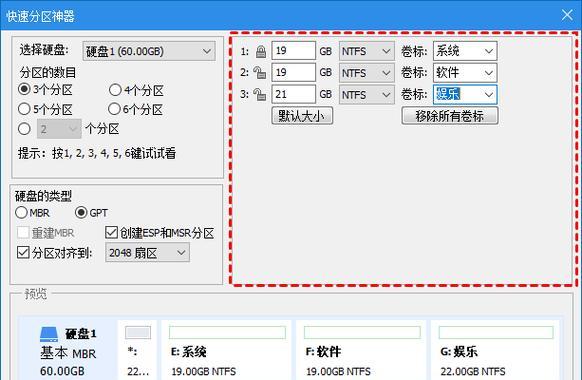
Task: Click the lock icon for partition 1
Action: tap(261, 52)
